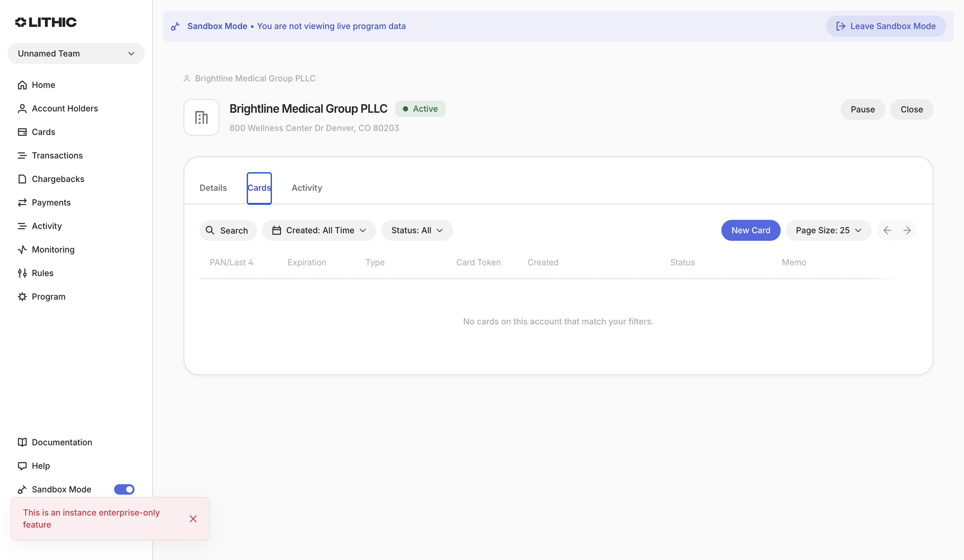Click the Type column header
This screenshot has height=560, width=964.
[x=375, y=263]
